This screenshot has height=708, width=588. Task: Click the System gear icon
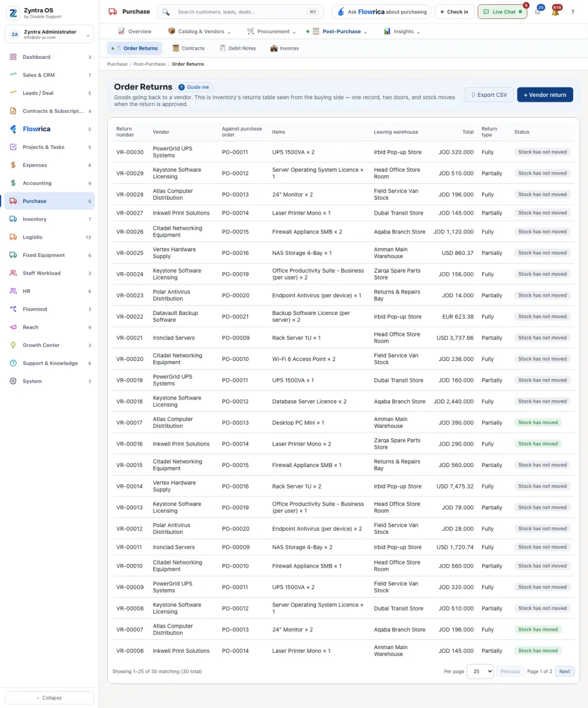coord(13,381)
